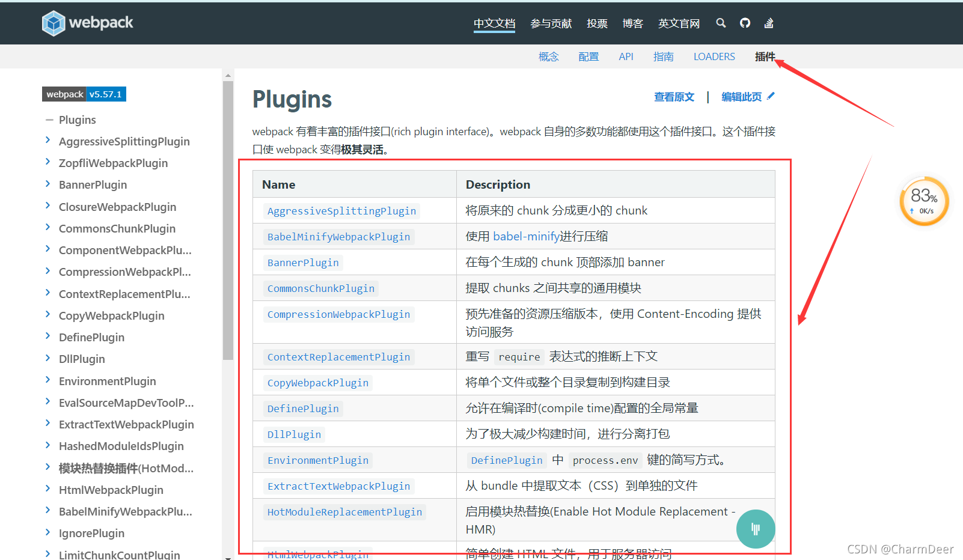The width and height of the screenshot is (963, 560).
Task: Go to 指南 sub-navigation tab
Action: pyautogui.click(x=663, y=56)
